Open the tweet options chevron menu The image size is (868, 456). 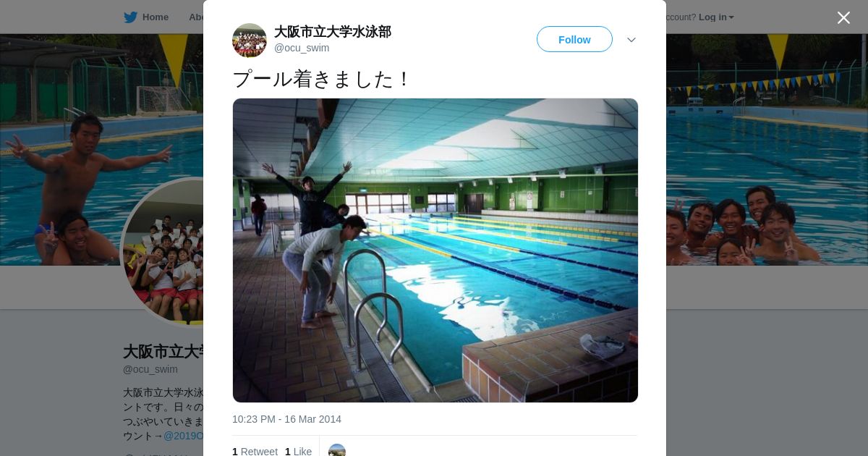tap(631, 40)
